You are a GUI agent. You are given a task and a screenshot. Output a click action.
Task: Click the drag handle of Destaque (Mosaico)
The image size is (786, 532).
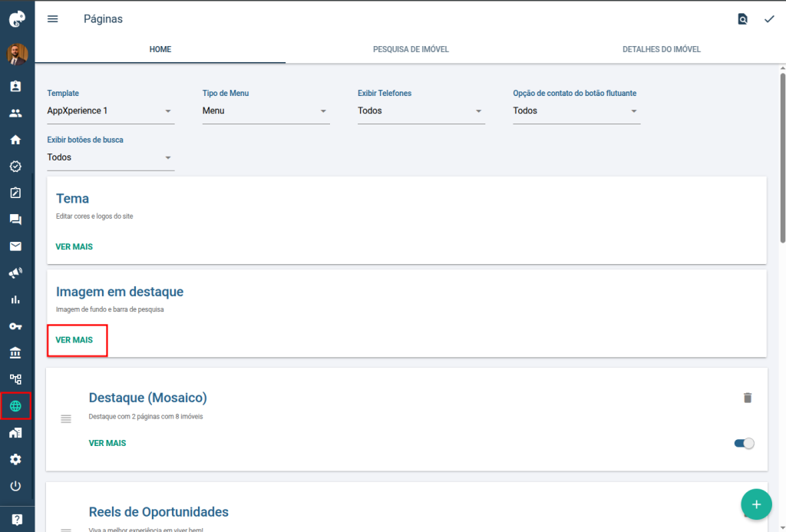66,418
